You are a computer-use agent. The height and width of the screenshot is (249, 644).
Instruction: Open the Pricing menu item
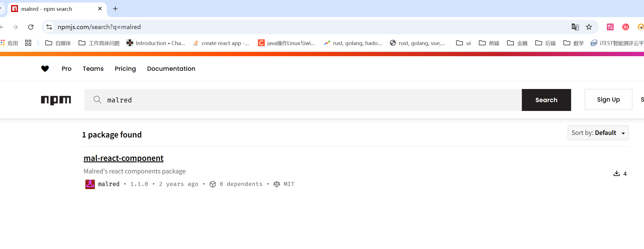(x=125, y=69)
